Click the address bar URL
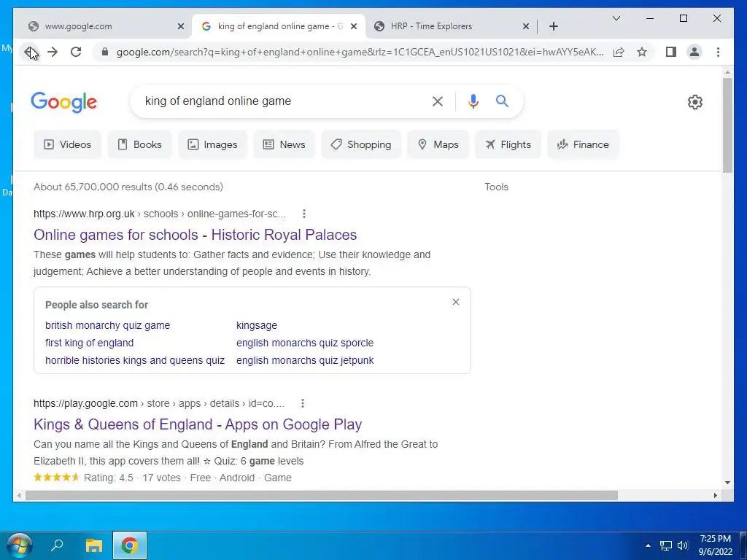Viewport: 747px width, 560px height. (x=360, y=52)
